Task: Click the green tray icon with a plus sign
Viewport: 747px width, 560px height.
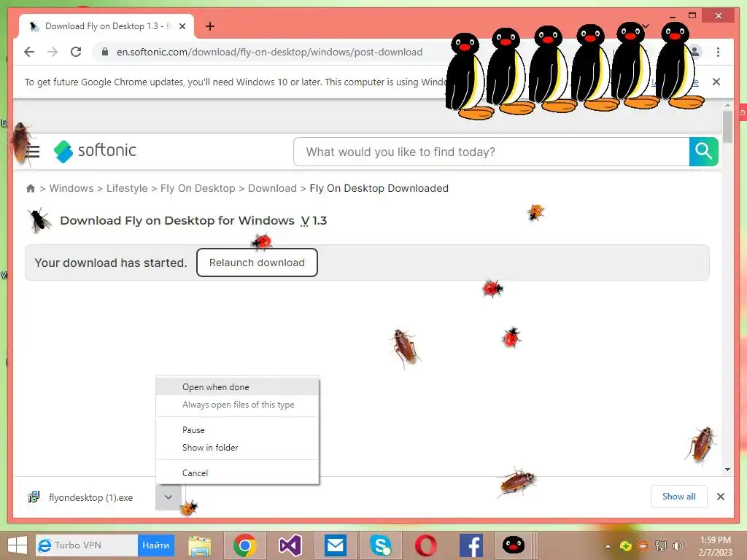Action: point(625,545)
